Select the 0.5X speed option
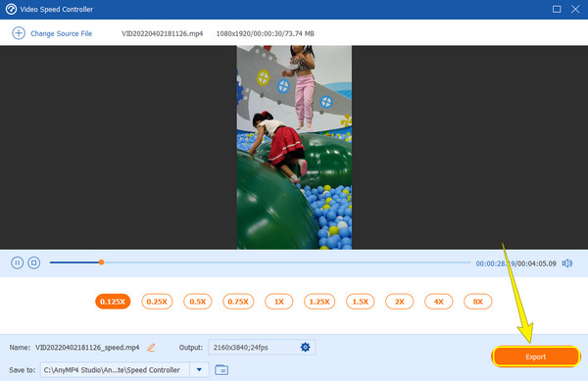588x381 pixels. (198, 302)
